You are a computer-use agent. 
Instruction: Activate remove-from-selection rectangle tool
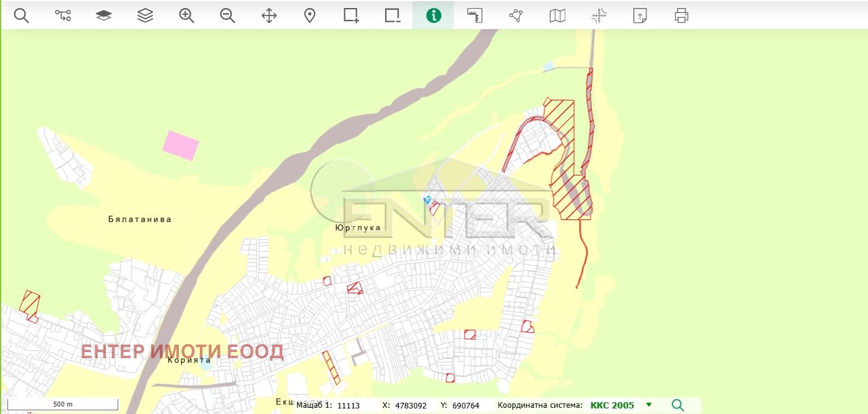393,15
